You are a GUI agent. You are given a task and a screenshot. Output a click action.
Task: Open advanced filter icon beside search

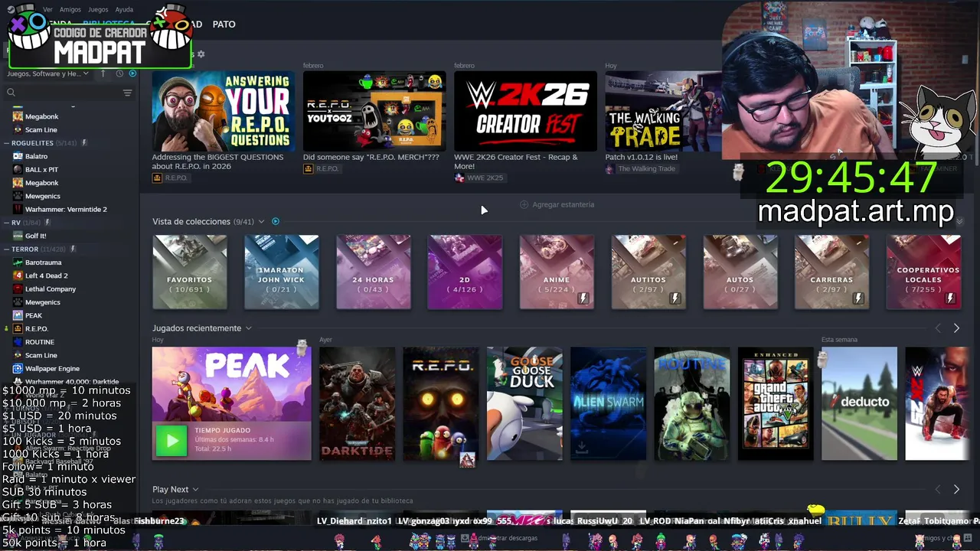[127, 93]
